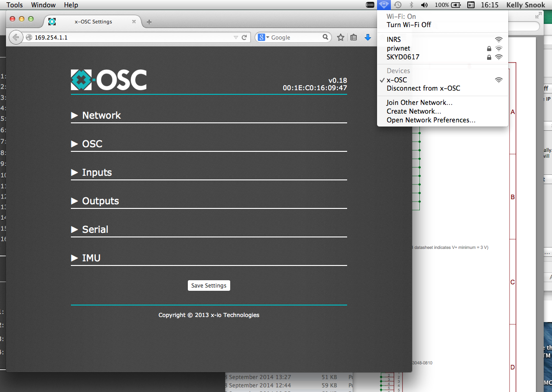Click the Copyright 2013 x-io Technologies text
552x392 pixels.
click(209, 315)
